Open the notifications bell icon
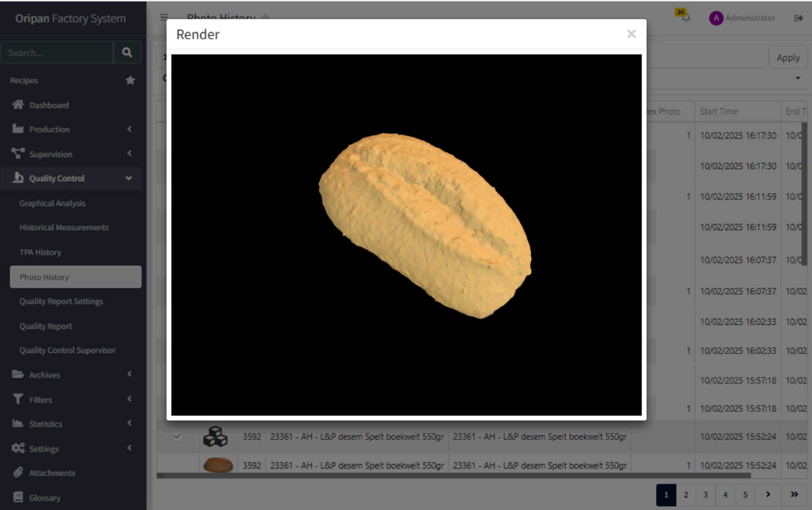This screenshot has width=812, height=510. (685, 18)
